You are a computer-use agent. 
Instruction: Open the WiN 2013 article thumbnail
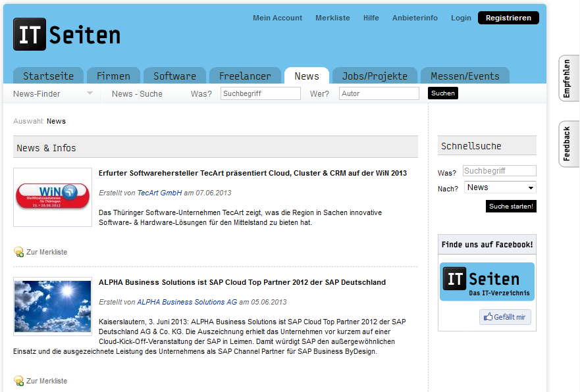53,197
